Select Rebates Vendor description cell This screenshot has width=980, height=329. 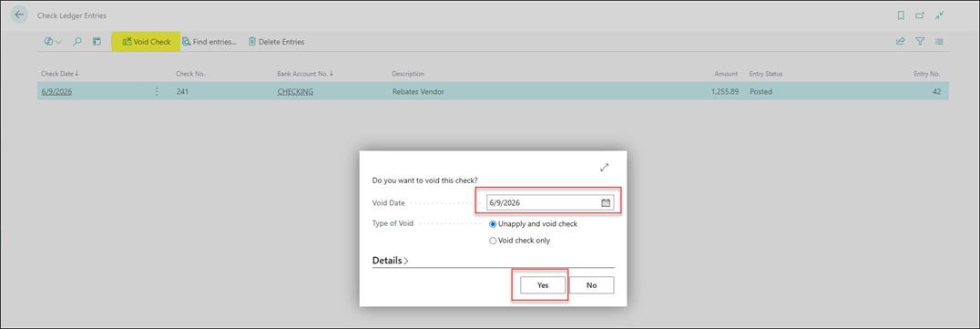[418, 91]
